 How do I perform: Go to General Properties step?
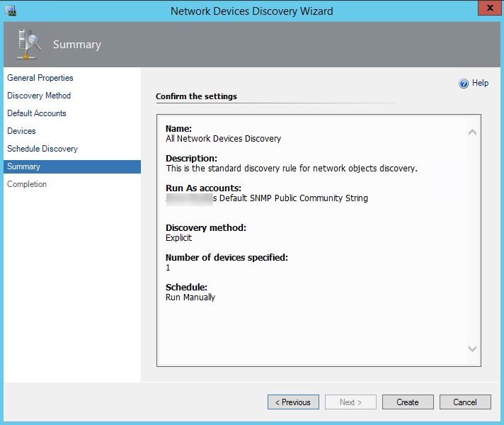[x=40, y=78]
